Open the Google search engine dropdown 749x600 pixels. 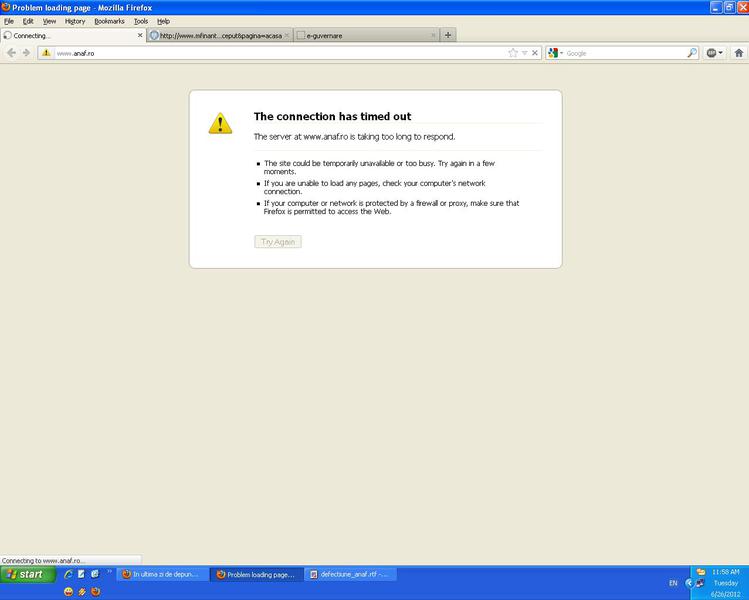coord(555,53)
